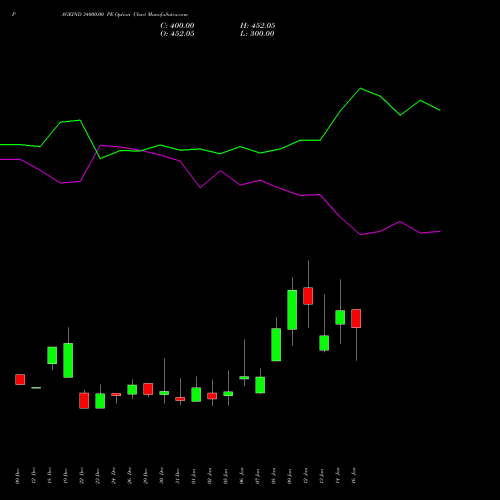Click the low price value L: 300.00
500x500 pixels.
click(257, 34)
